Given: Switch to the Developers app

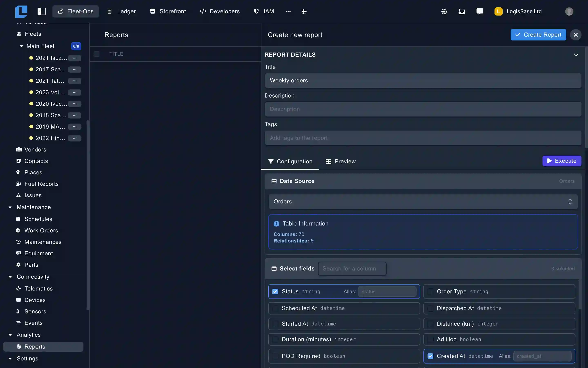Looking at the screenshot, I should click(219, 11).
